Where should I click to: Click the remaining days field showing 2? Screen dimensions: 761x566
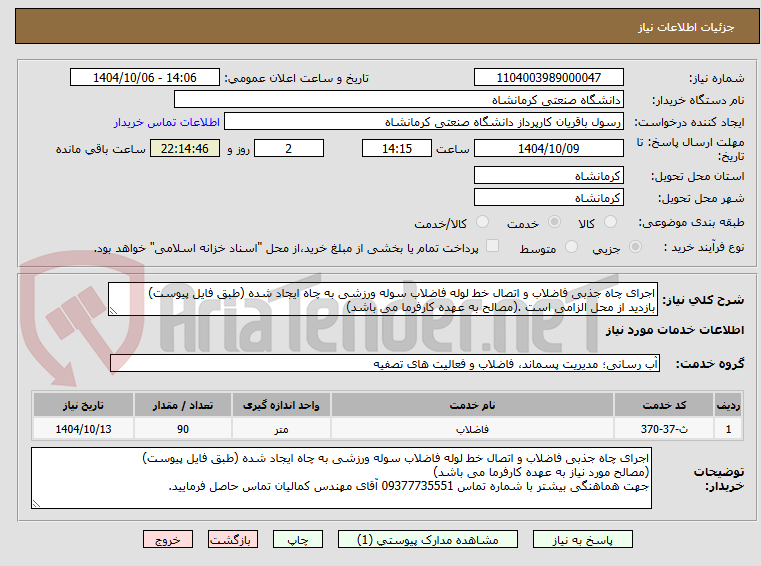[x=289, y=148]
